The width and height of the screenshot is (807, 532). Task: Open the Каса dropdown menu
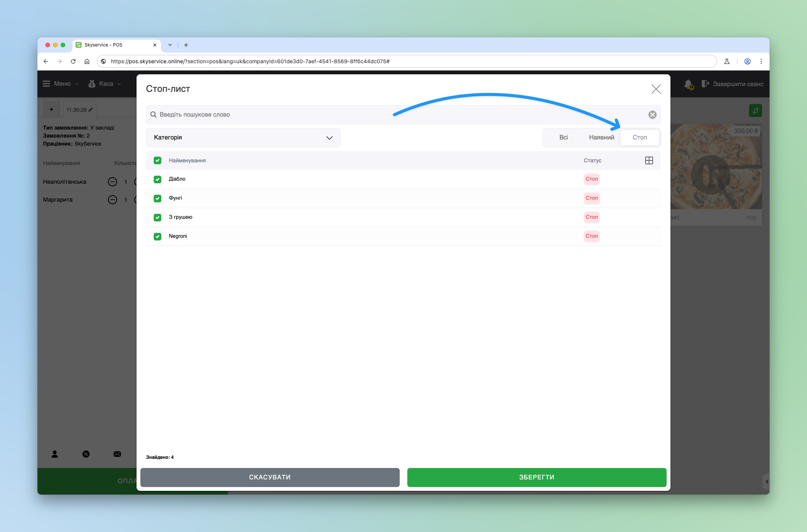click(105, 84)
